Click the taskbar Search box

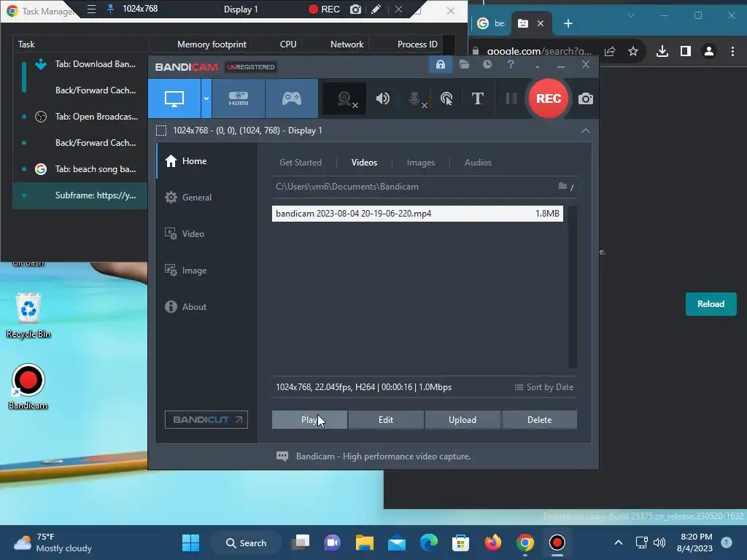pos(247,542)
